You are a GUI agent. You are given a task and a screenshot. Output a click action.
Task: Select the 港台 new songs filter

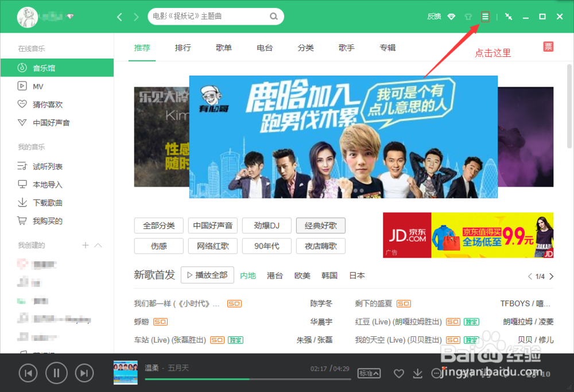click(x=275, y=275)
